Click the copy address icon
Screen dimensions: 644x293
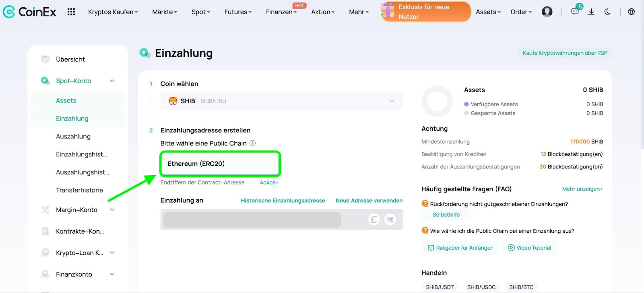[374, 219]
